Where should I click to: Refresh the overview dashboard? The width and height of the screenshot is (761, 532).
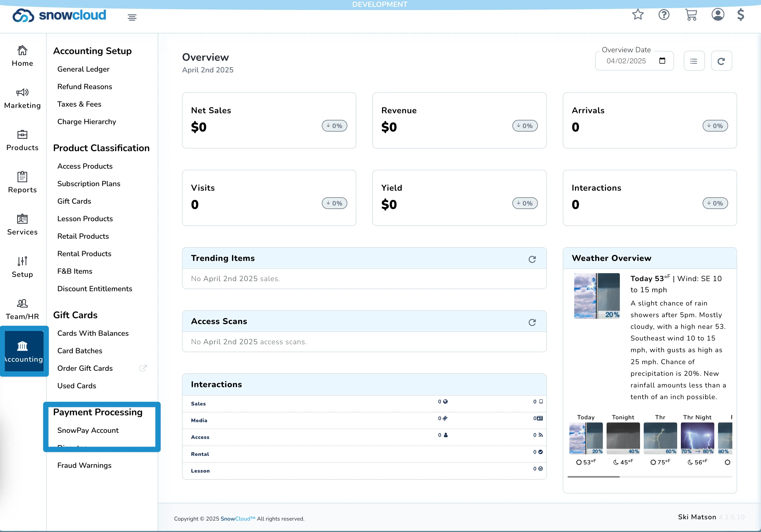(721, 61)
